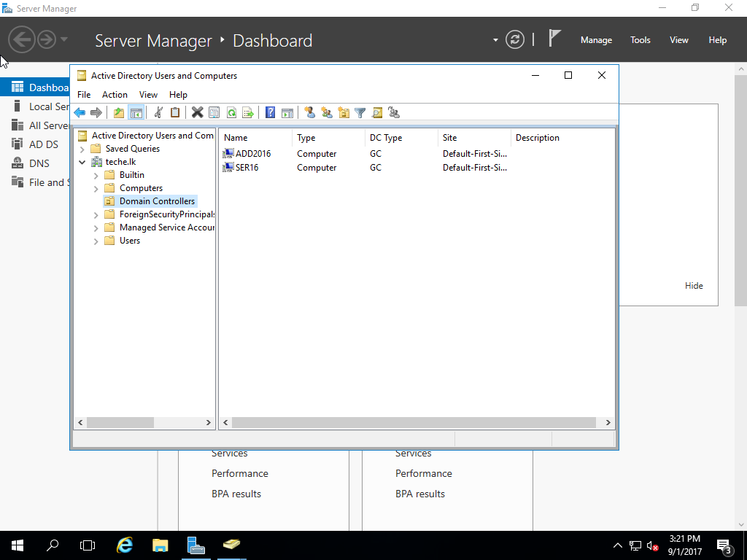Viewport: 747px width, 560px height.
Task: Collapse the teche.lk domain node
Action: coord(82,162)
